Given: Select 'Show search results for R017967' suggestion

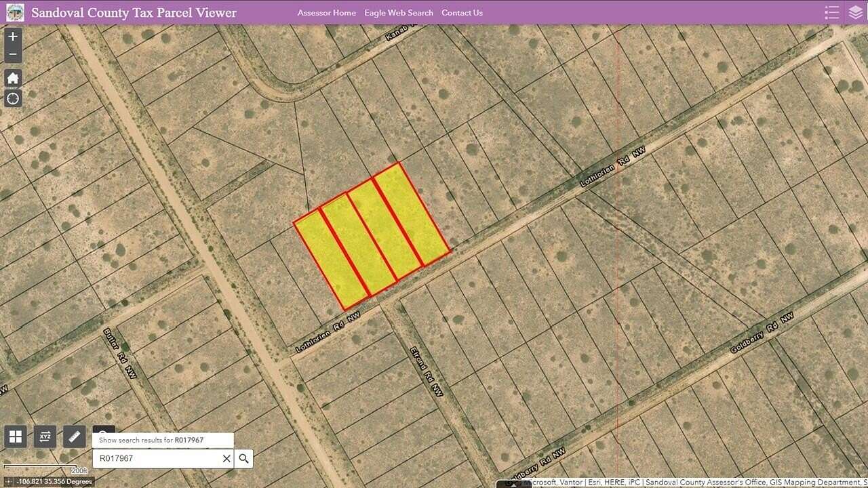Looking at the screenshot, I should (x=163, y=440).
